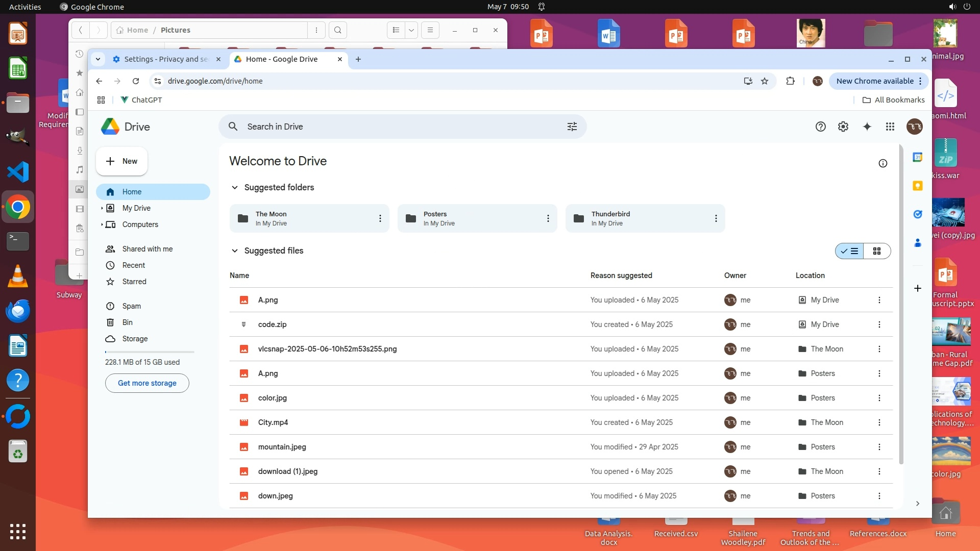The height and width of the screenshot is (551, 980).
Task: Collapse the Suggested files section
Action: 235,251
